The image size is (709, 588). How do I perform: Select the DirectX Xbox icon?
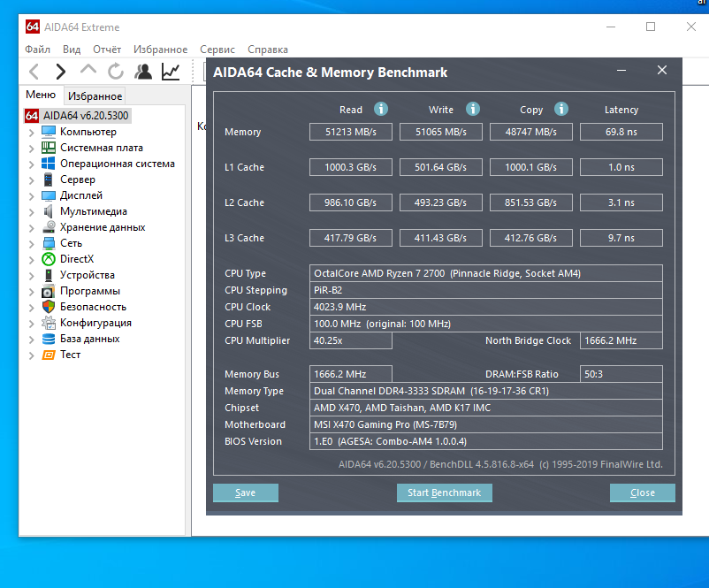pos(49,259)
